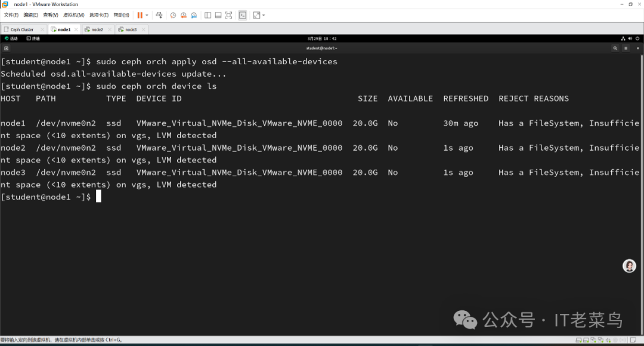The width and height of the screenshot is (644, 346).
Task: Click the terminal command prompt cursor
Action: [98, 197]
